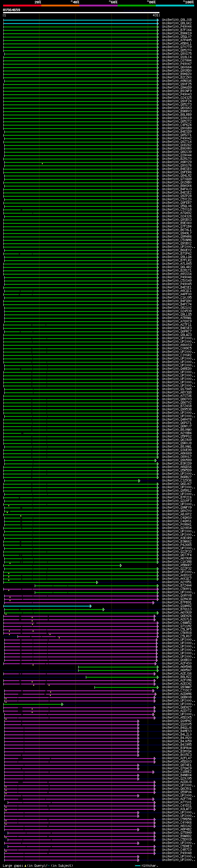Open hit UniRef100_B9HK19
The image size is (197, 868).
(177, 33)
